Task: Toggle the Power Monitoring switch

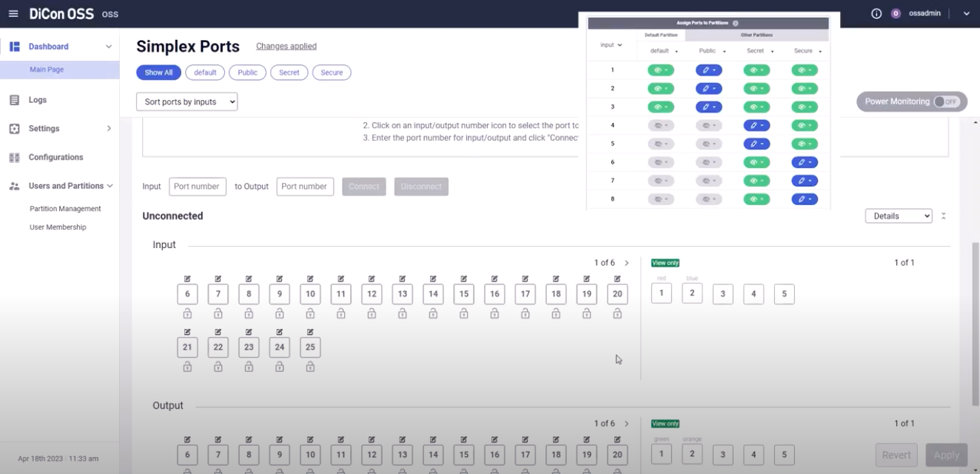Action: tap(945, 102)
